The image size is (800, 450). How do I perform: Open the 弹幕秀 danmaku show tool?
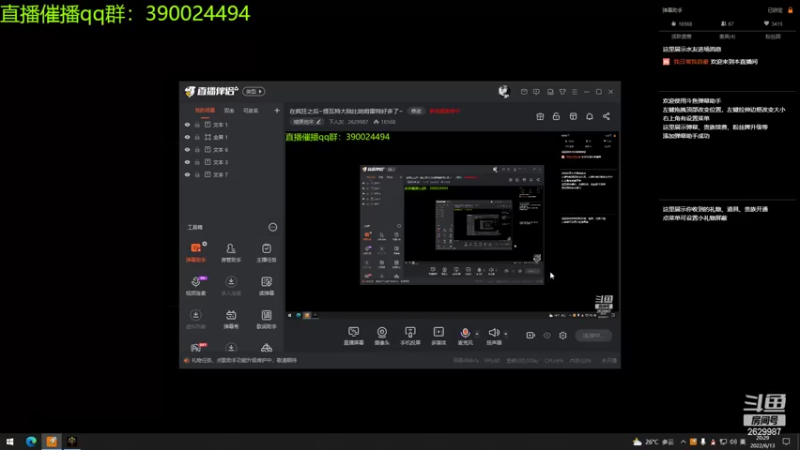tap(231, 319)
